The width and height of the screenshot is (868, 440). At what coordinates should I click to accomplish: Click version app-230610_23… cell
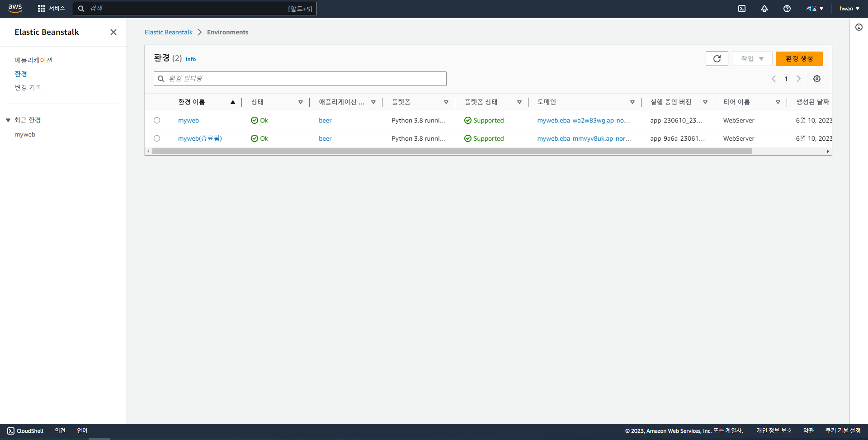(x=676, y=120)
